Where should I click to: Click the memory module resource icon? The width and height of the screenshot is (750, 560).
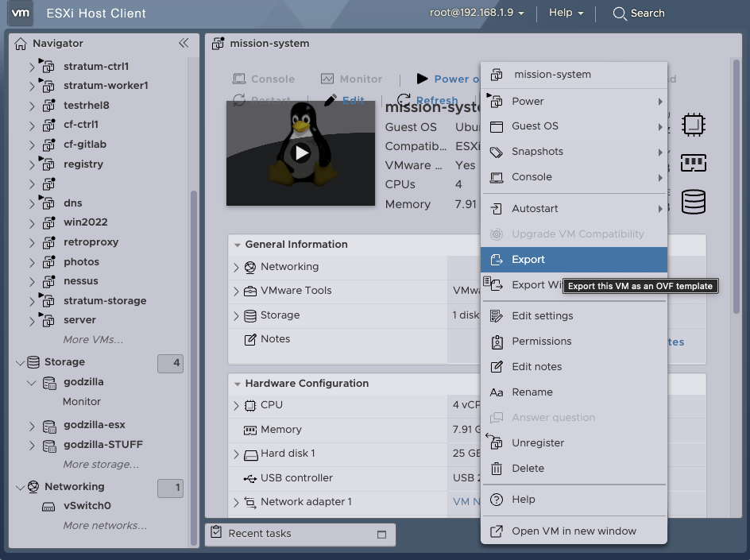693,163
